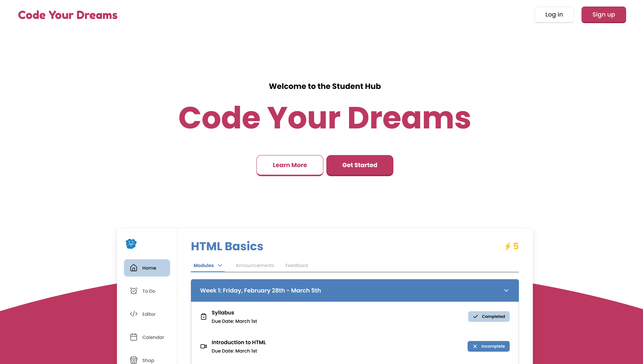Select the Home icon in the sidebar
The height and width of the screenshot is (364, 643).
(x=133, y=268)
